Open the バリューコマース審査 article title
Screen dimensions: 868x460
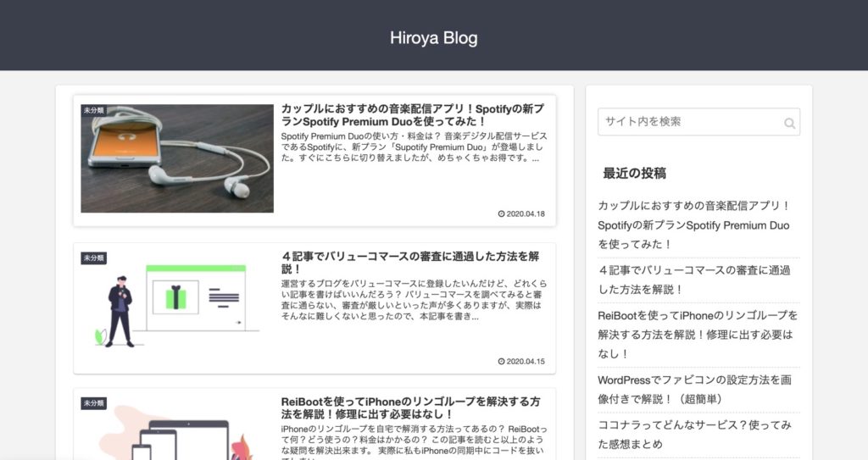[x=410, y=263]
